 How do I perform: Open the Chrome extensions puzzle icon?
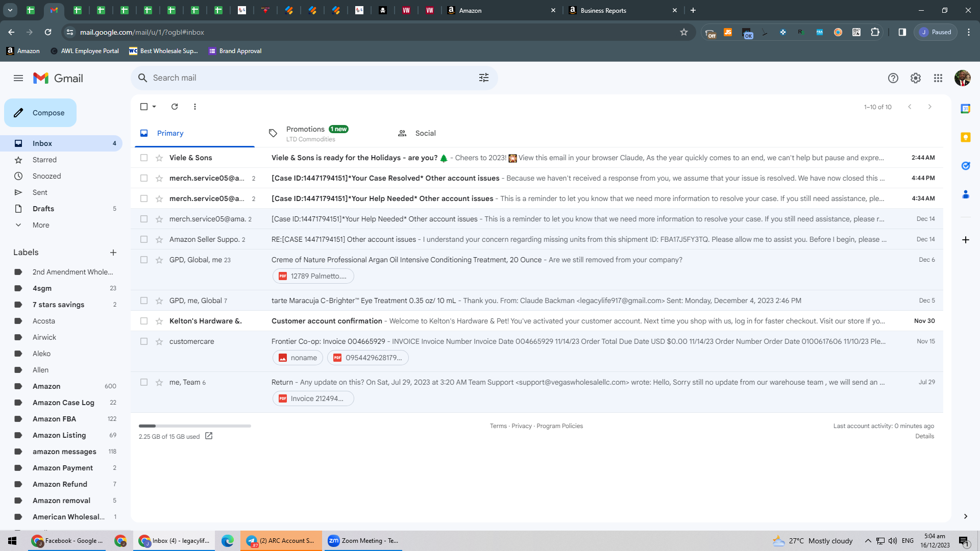point(875,32)
